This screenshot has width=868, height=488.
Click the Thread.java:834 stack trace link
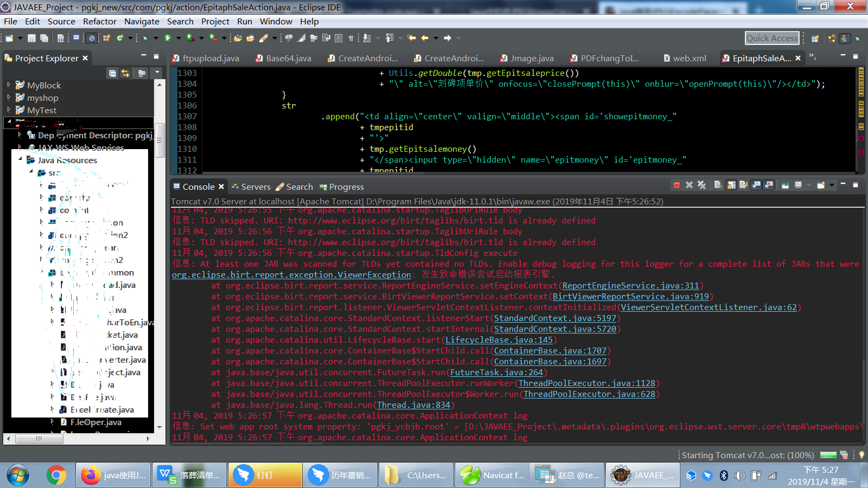point(413,405)
